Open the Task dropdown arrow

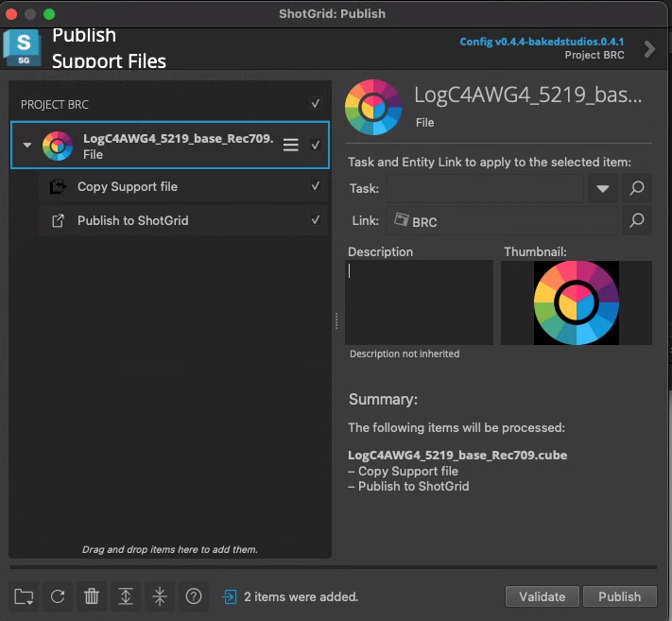click(602, 189)
